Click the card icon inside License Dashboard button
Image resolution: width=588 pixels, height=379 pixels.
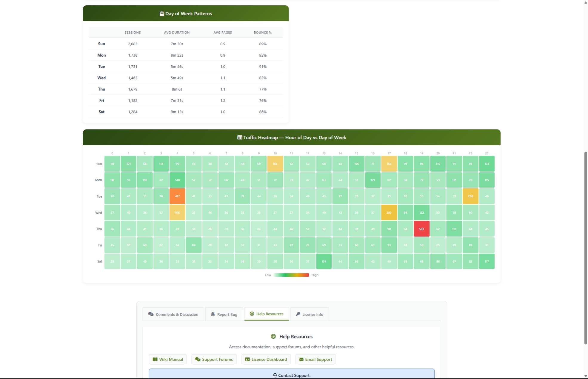pos(247,359)
